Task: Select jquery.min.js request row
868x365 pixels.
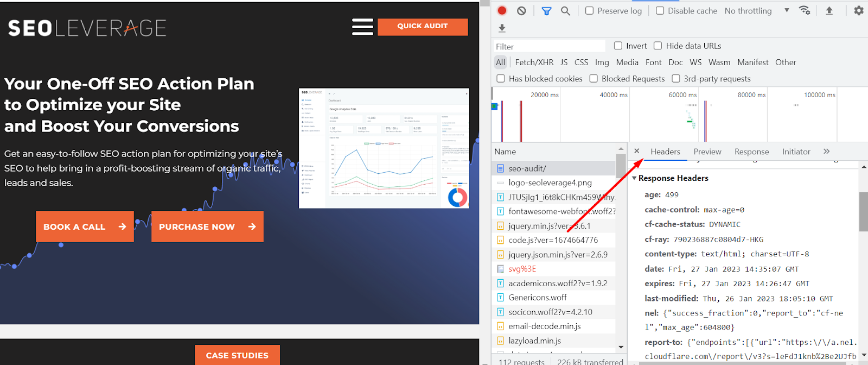Action: click(554, 225)
